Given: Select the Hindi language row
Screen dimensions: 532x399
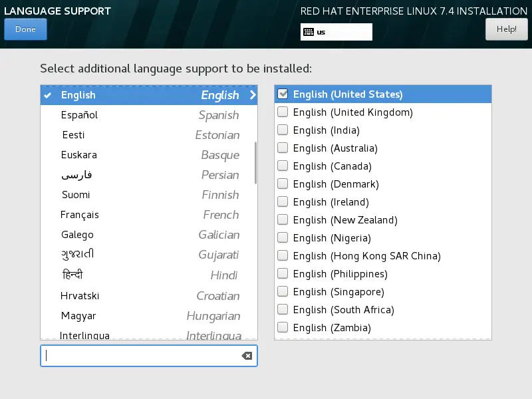Looking at the screenshot, I should [x=149, y=275].
